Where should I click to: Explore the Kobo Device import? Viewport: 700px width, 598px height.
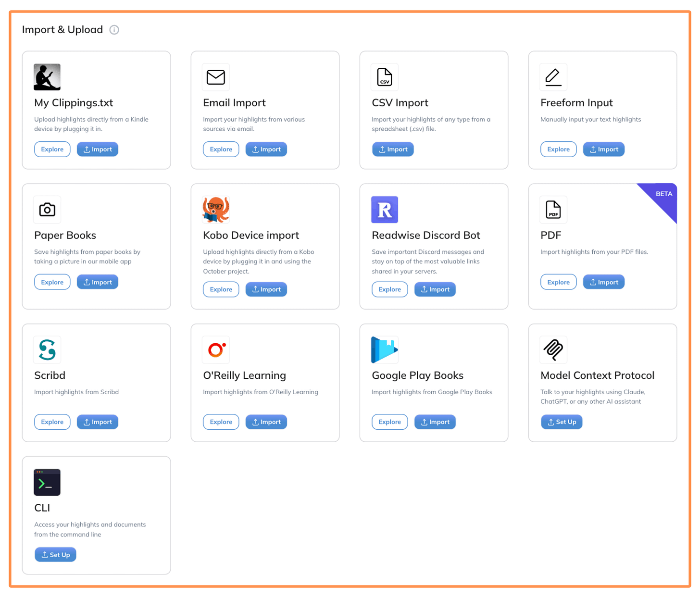(221, 289)
